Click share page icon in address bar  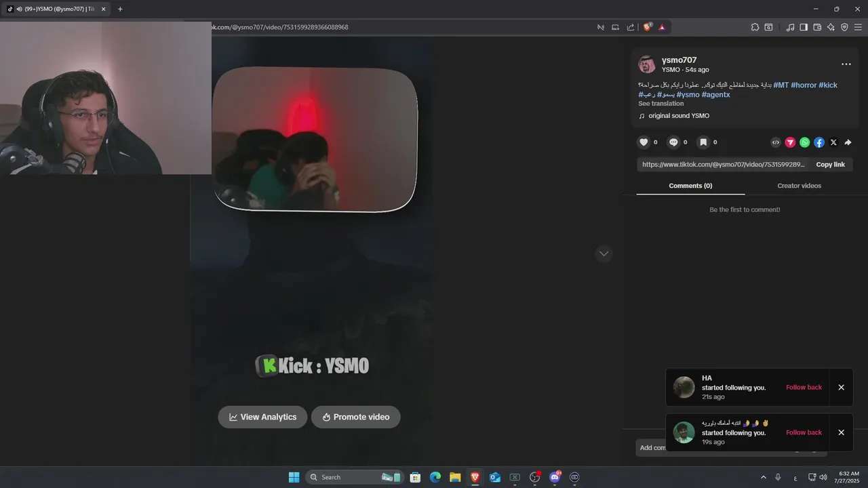point(631,27)
